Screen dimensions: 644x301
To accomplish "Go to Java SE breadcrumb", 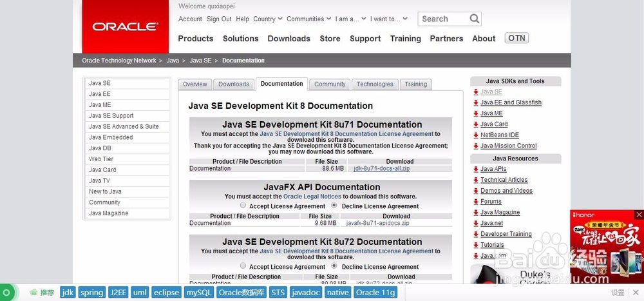I will click(200, 61).
